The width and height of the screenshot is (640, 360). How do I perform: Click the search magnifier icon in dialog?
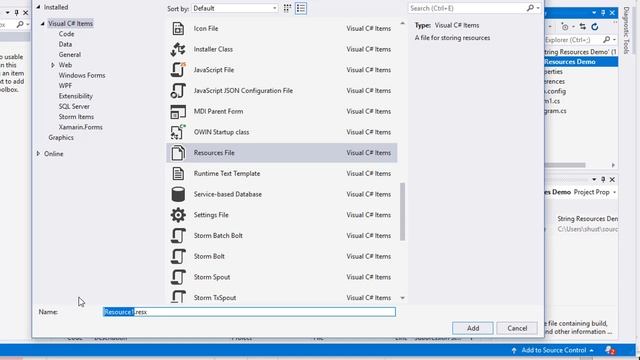pyautogui.click(x=530, y=8)
